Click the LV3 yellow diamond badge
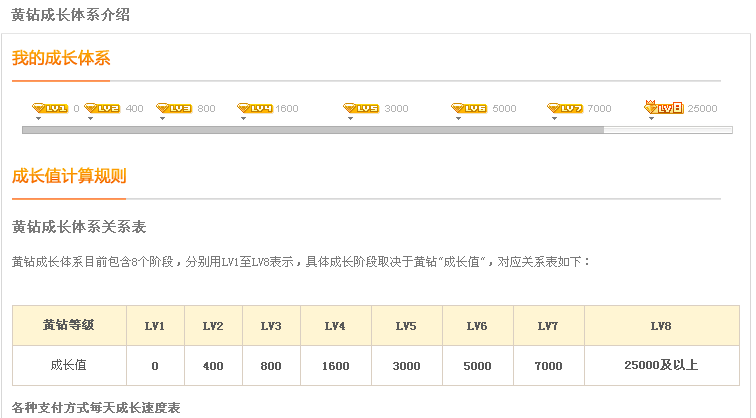Screen dimensions: 756x418 174,108
